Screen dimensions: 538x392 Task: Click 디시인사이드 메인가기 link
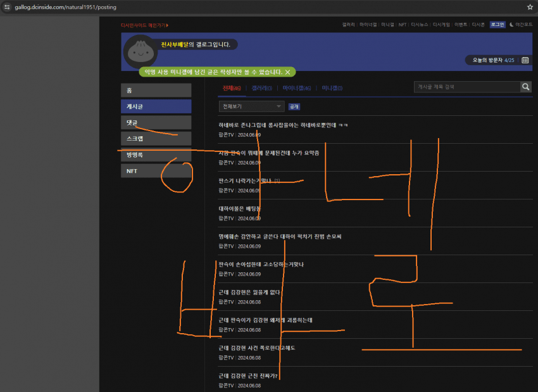pyautogui.click(x=144, y=25)
